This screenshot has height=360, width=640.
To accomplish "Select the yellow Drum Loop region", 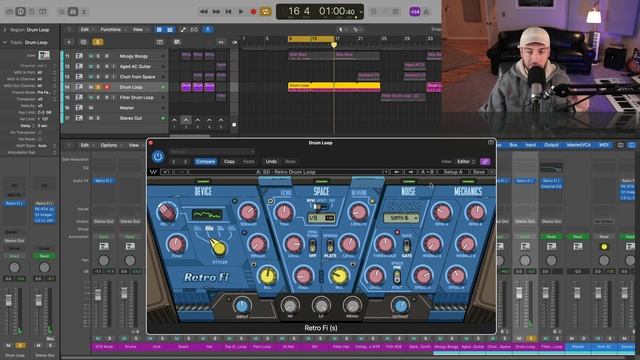I will pyautogui.click(x=334, y=86).
